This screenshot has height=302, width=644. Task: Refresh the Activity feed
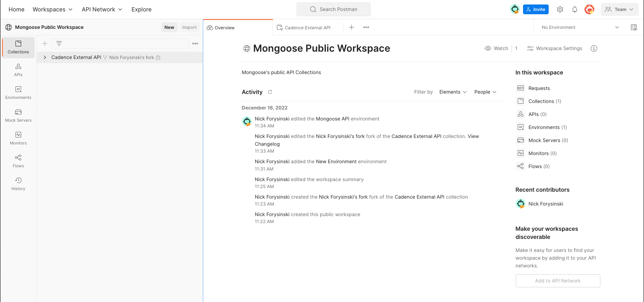[270, 92]
